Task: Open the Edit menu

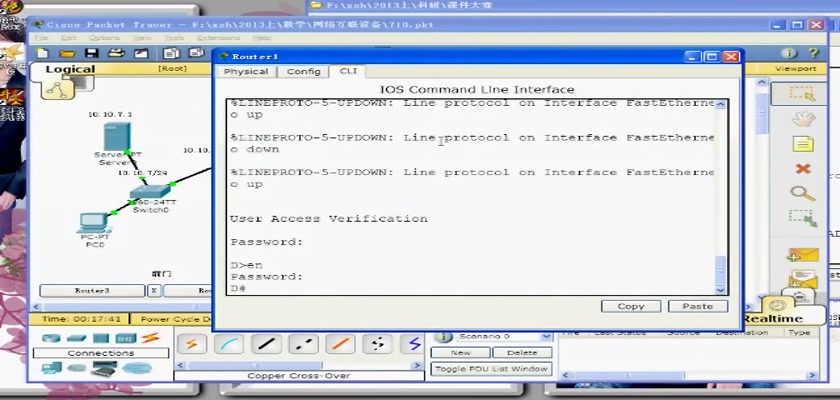Action: [x=69, y=38]
